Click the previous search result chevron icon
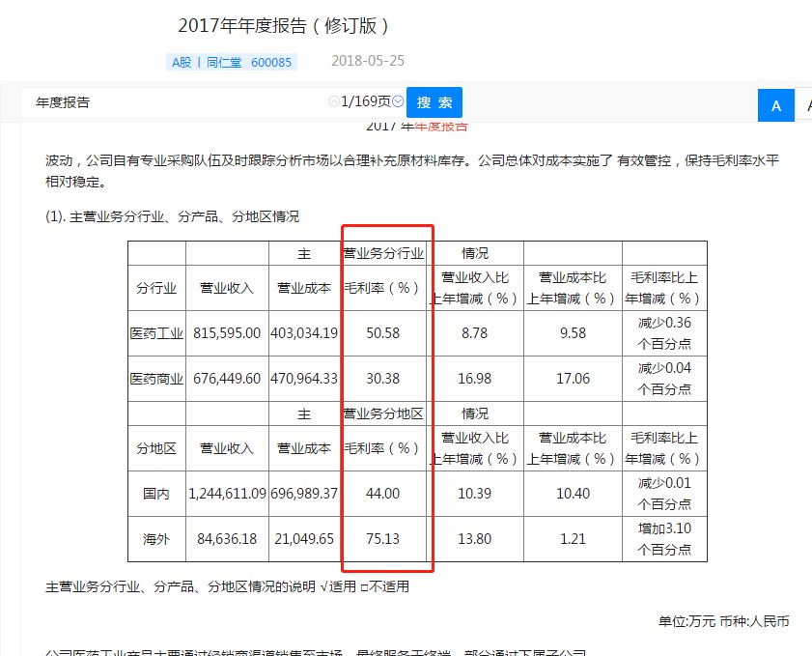Image resolution: width=812 pixels, height=656 pixels. tap(332, 100)
